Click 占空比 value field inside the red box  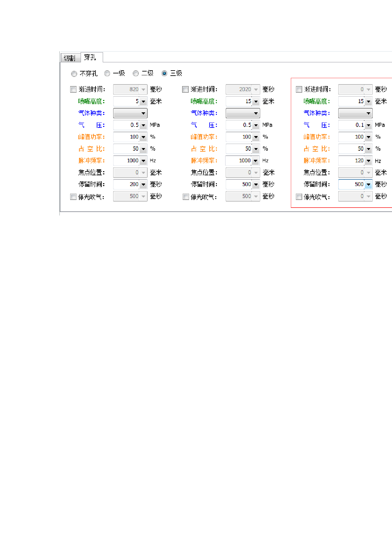[x=351, y=149]
